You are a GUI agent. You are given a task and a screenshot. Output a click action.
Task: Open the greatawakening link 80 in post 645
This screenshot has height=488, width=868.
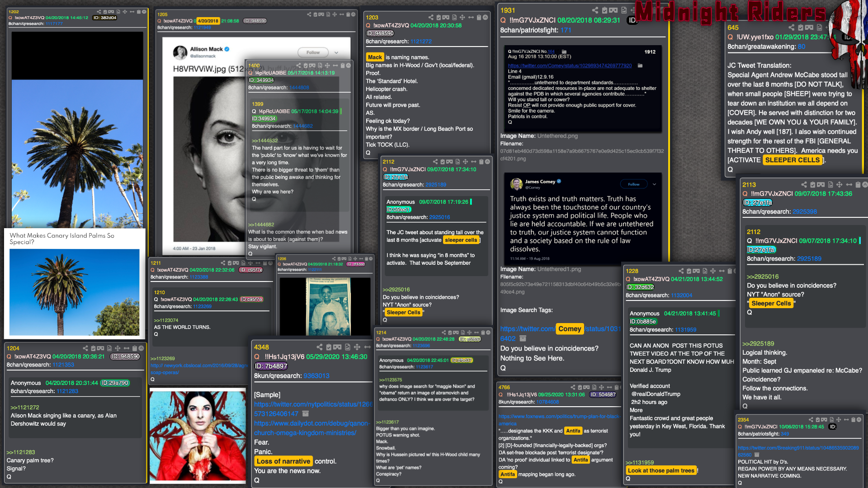(x=802, y=46)
